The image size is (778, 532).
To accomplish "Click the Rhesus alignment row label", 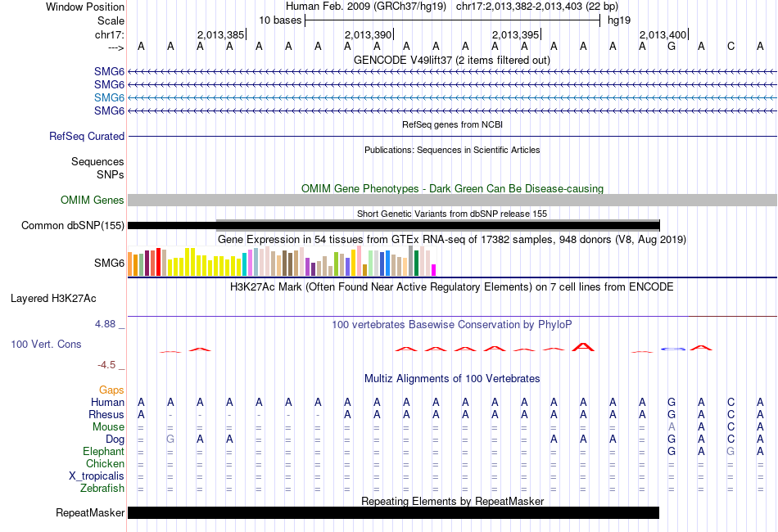I will [106, 414].
